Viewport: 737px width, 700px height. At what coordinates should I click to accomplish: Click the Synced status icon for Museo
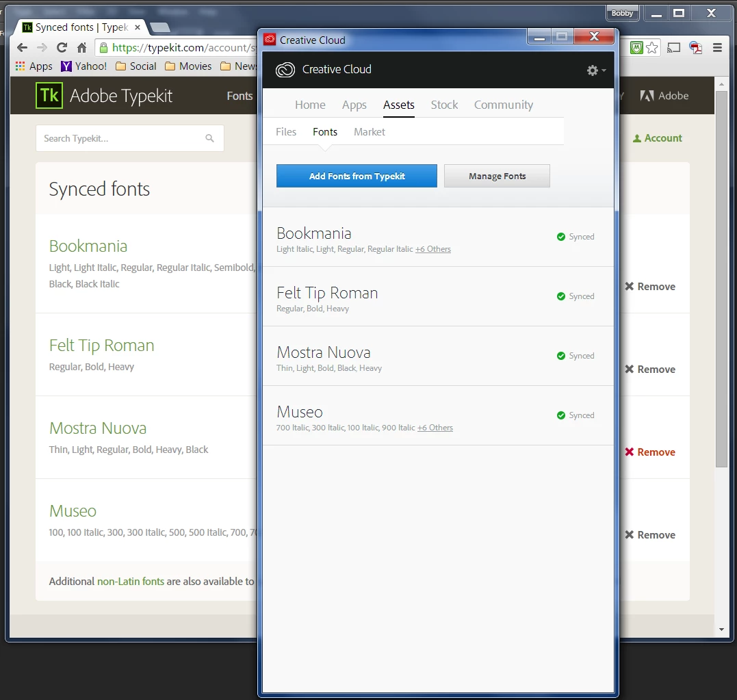(x=560, y=415)
